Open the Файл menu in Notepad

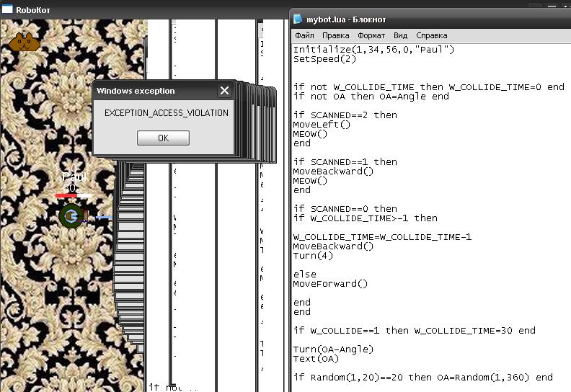(x=304, y=35)
